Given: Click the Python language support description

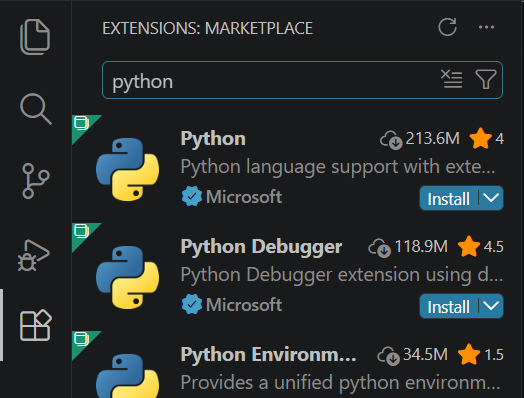Looking at the screenshot, I should point(338,167).
